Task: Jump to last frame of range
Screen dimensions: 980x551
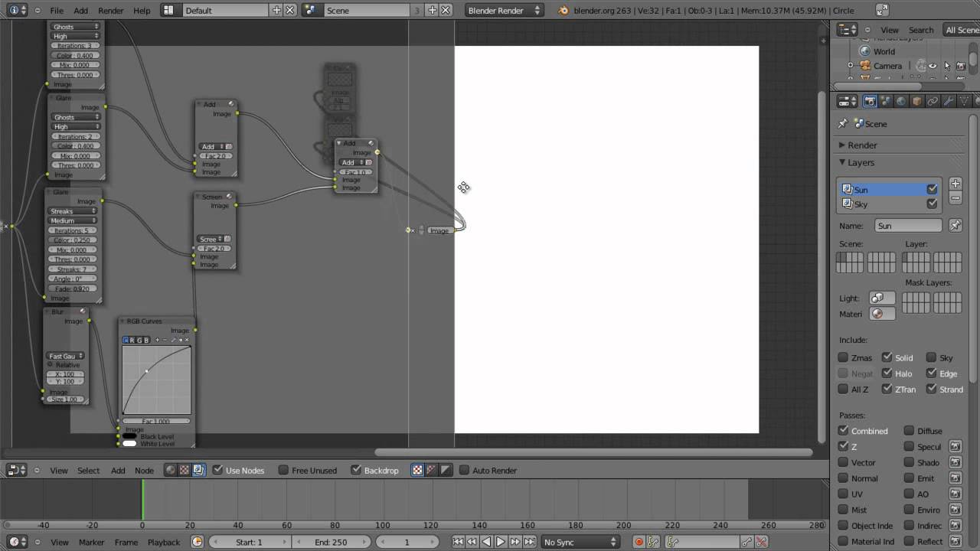Action: 529,542
